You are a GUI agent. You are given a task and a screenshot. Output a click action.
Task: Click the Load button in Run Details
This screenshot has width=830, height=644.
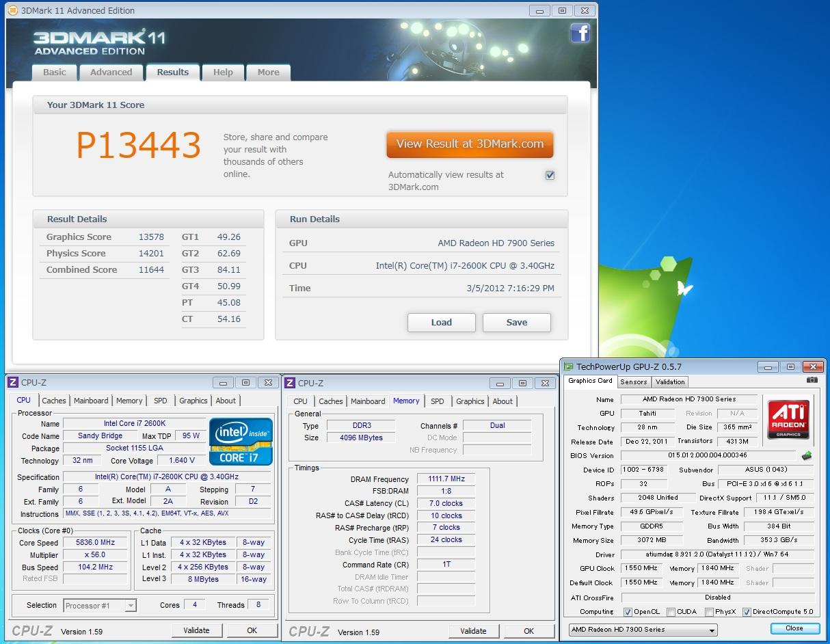click(x=442, y=323)
